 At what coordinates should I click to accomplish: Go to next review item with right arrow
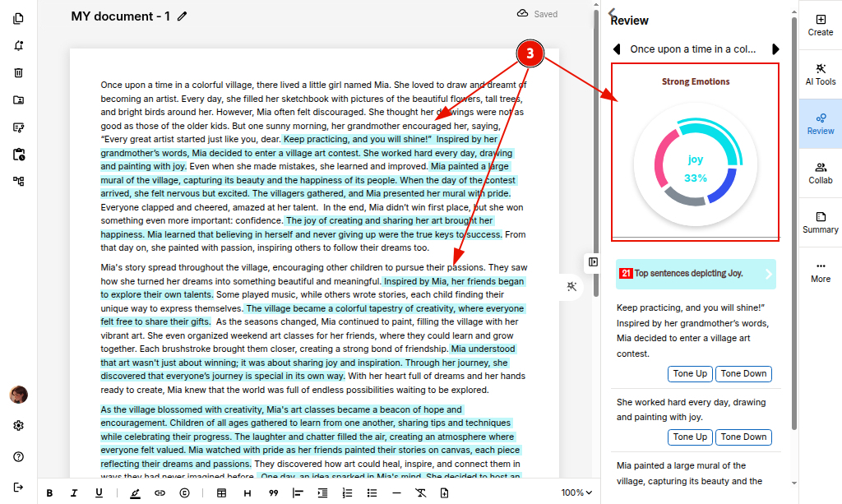[x=775, y=49]
